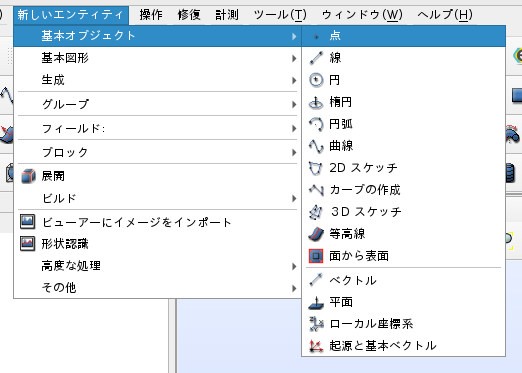Open the 修復 menu
This screenshot has width=522, height=373.
[189, 15]
